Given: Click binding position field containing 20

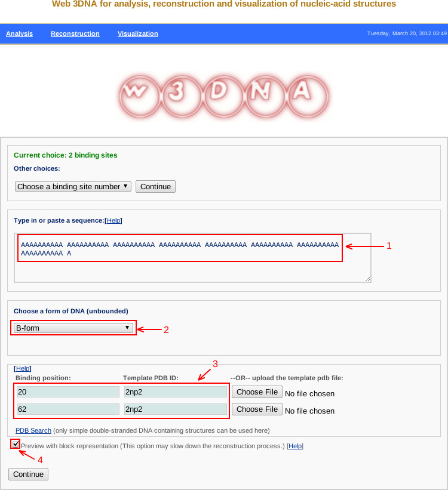Looking at the screenshot, I should [68, 392].
